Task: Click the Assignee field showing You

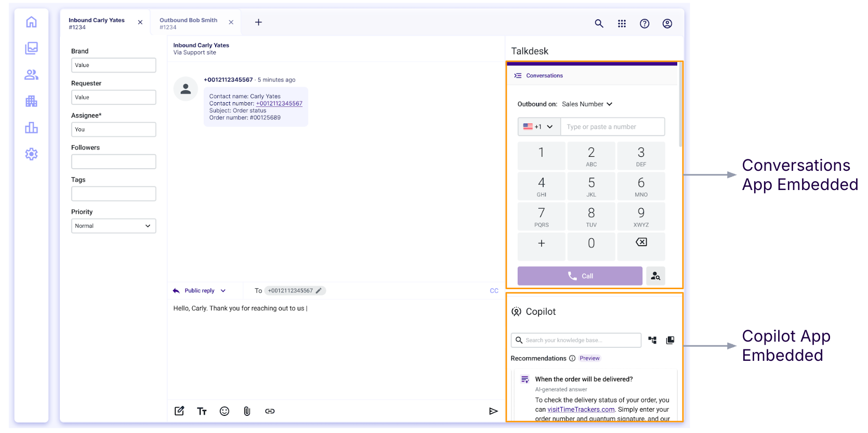Action: click(x=113, y=129)
